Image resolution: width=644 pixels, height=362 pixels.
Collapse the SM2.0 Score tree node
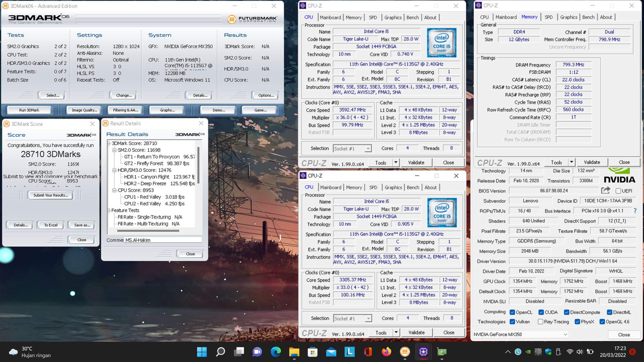[x=114, y=150]
